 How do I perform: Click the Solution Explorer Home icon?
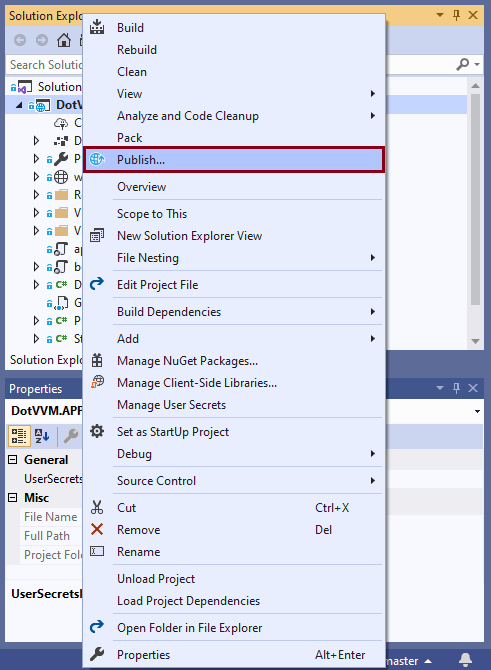tap(64, 40)
